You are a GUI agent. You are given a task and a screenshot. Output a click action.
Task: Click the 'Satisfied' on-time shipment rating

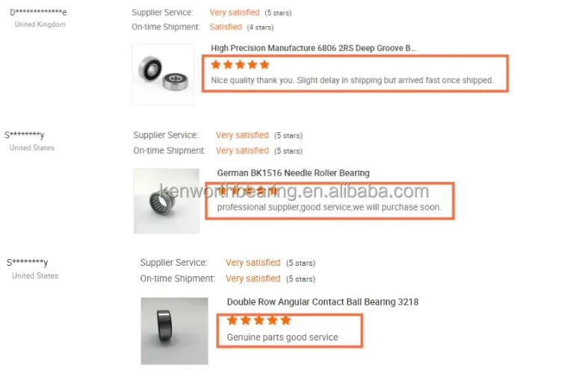coord(226,27)
